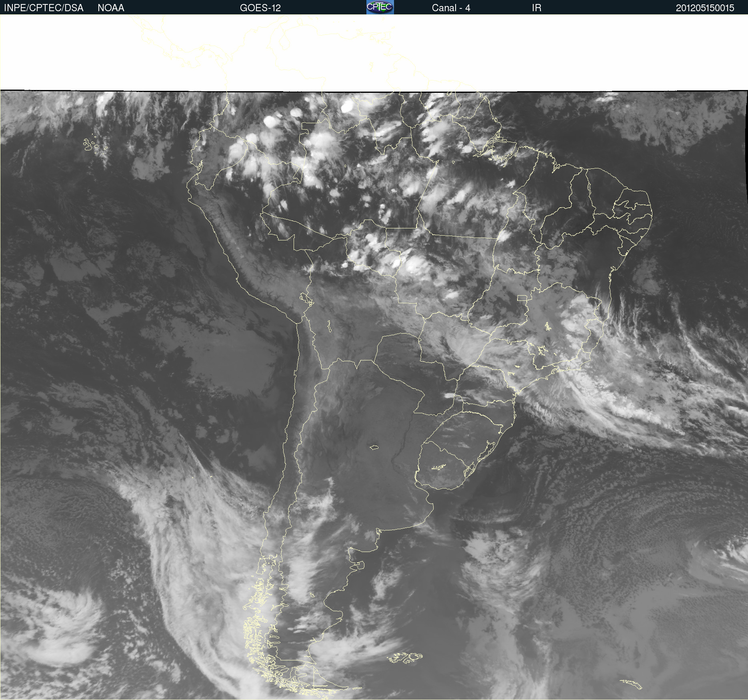Click the CPTEC logo in the header
Screen dimensions: 748x700
[x=380, y=7]
